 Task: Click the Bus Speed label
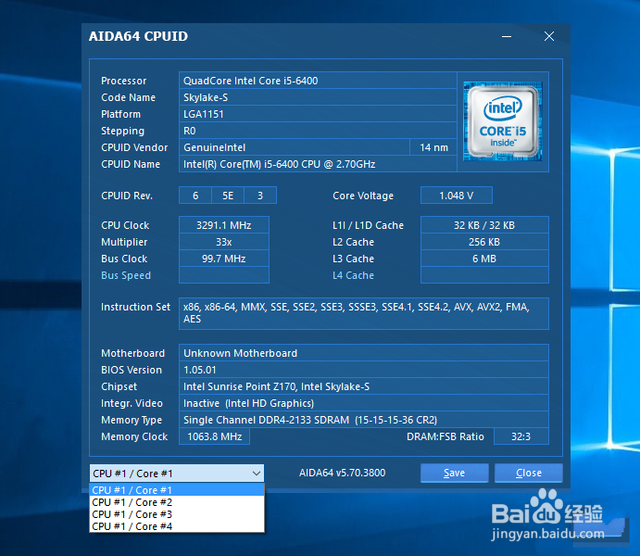click(x=126, y=276)
